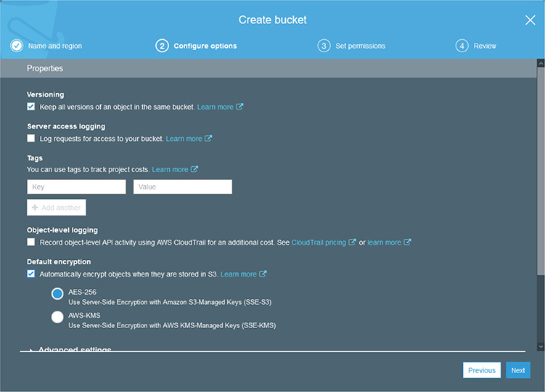Click the tag Key input field
Image resolution: width=545 pixels, height=392 pixels.
coord(76,187)
